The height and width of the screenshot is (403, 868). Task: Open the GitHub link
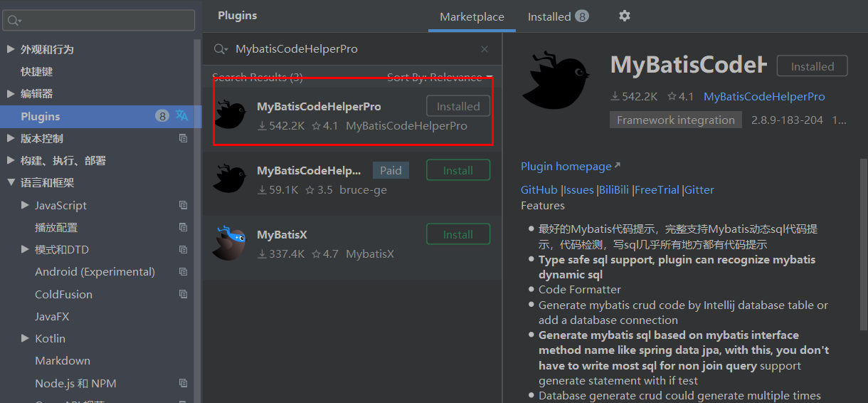pos(539,189)
